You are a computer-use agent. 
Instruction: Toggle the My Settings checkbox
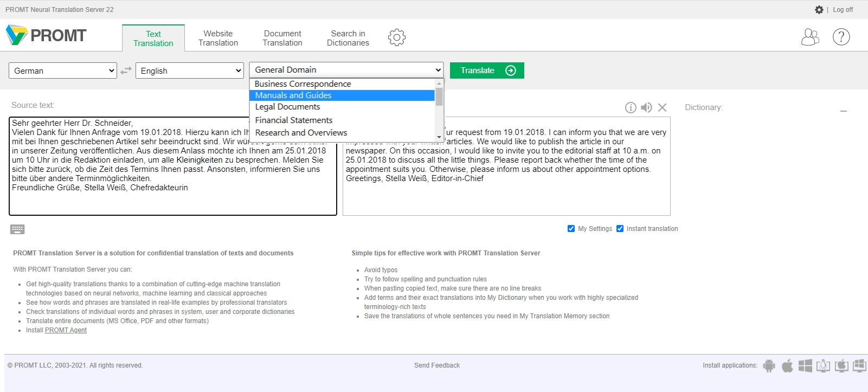pos(571,229)
